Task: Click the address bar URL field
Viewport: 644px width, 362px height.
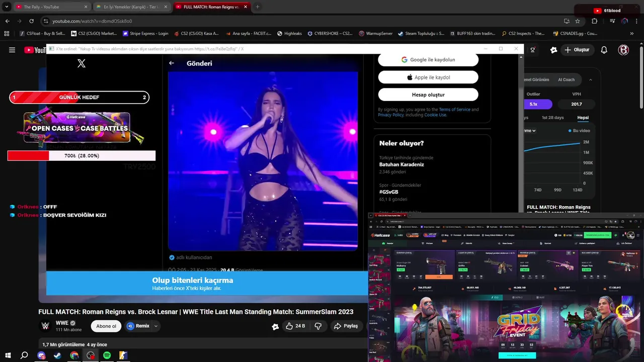Action: [x=302, y=21]
